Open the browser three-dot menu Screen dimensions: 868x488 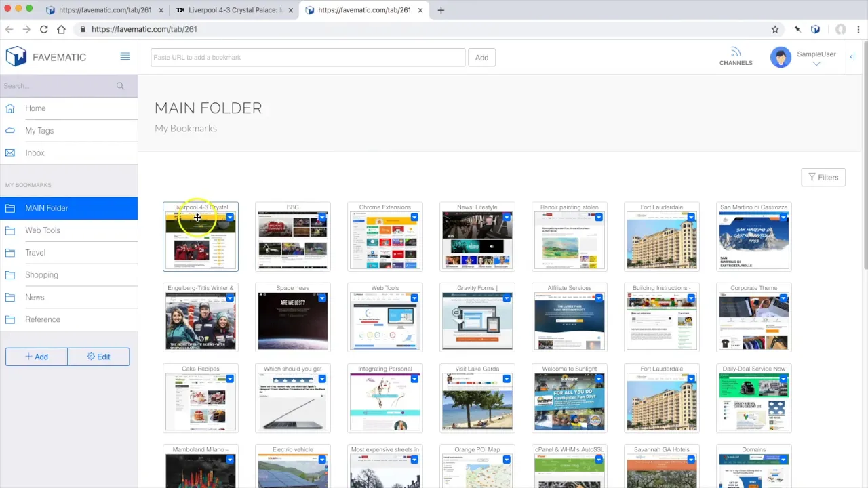[858, 29]
